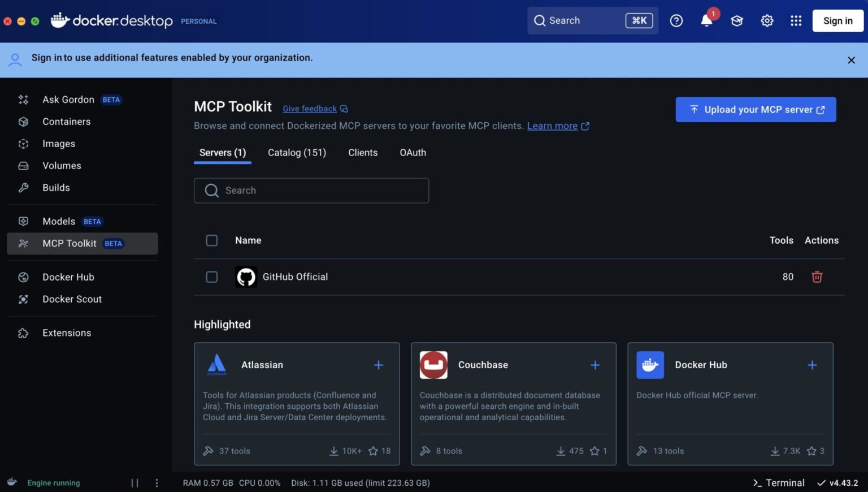Viewport: 868px width, 492px height.
Task: Pause the Docker engine
Action: pyautogui.click(x=135, y=482)
